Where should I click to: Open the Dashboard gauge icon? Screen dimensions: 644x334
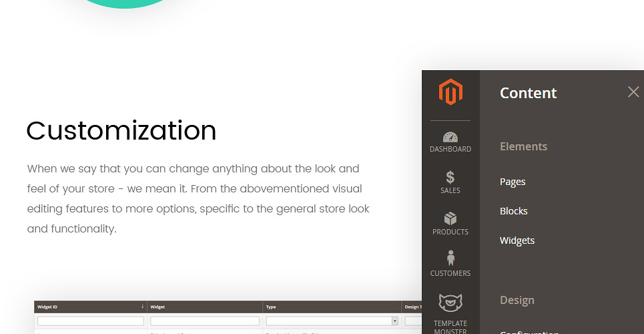[x=450, y=137]
